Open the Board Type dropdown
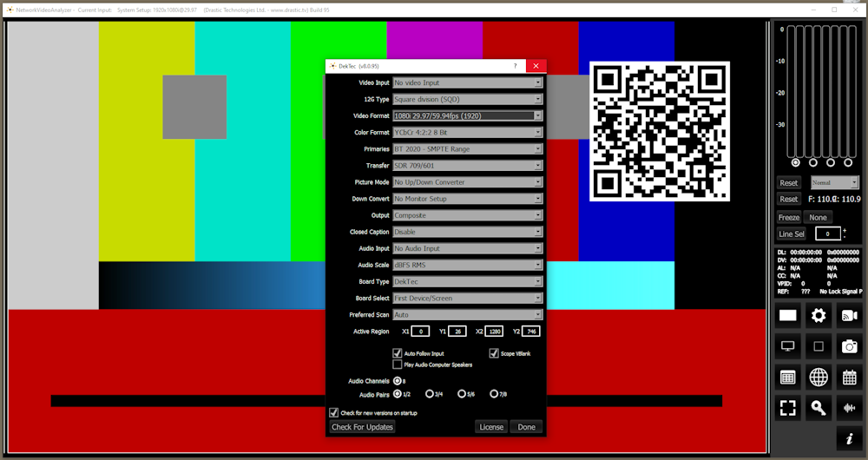The width and height of the screenshot is (868, 460). [x=468, y=282]
